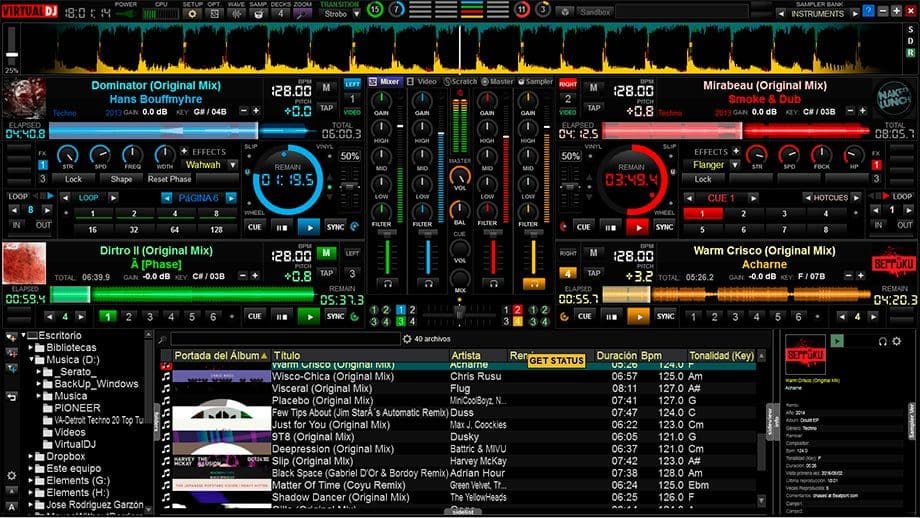Click the master VOL knob
This screenshot has width=920, height=518.
point(459,176)
